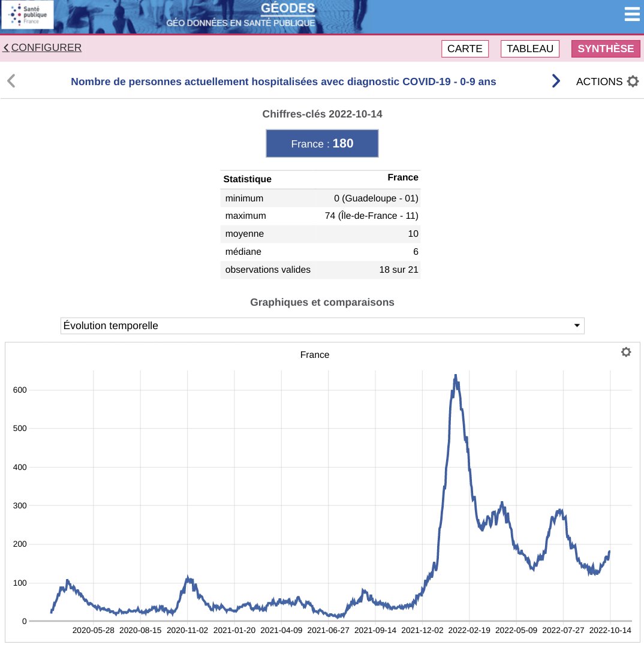Open the hamburger menu icon

click(632, 14)
